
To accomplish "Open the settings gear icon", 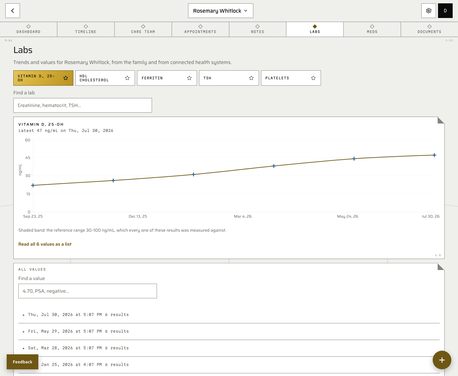I will (429, 11).
